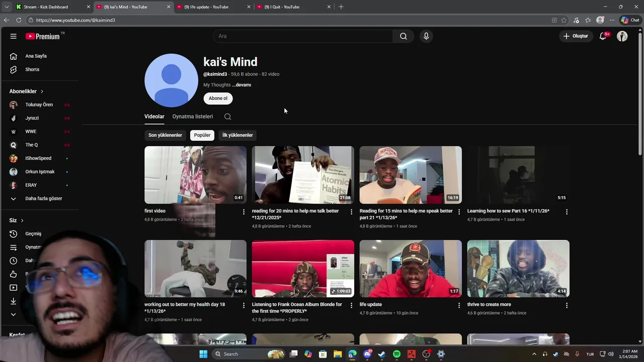Click the Oluştur create button

pyautogui.click(x=576, y=36)
